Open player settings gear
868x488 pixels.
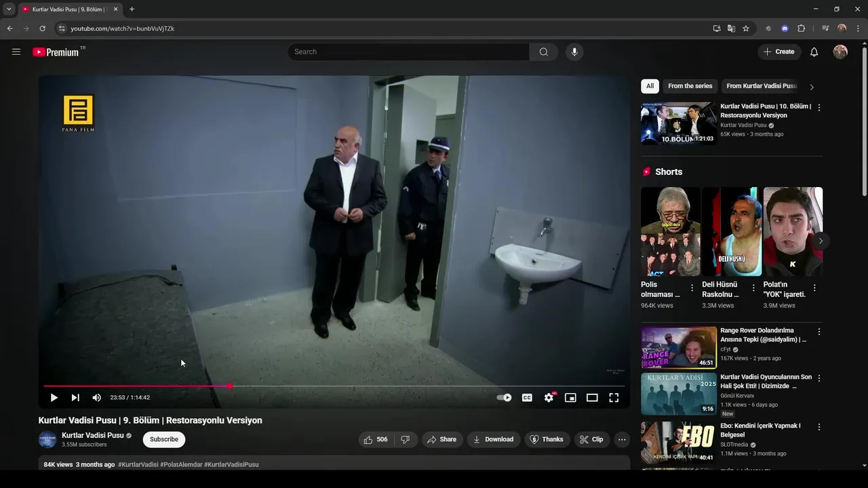point(549,398)
